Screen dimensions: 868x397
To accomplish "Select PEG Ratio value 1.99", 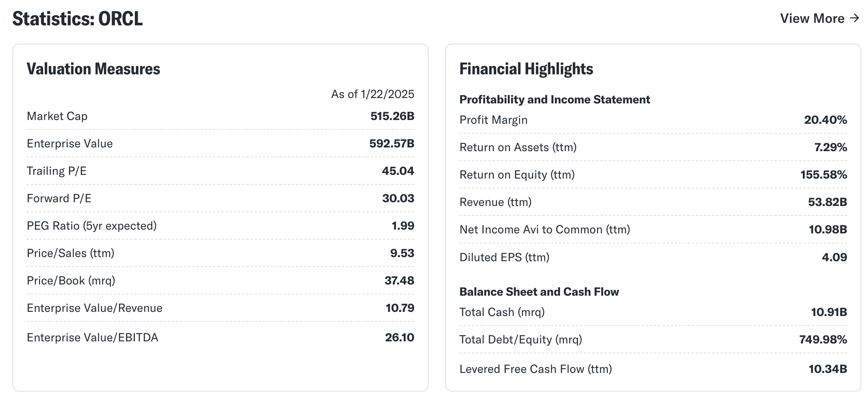I will tap(403, 226).
